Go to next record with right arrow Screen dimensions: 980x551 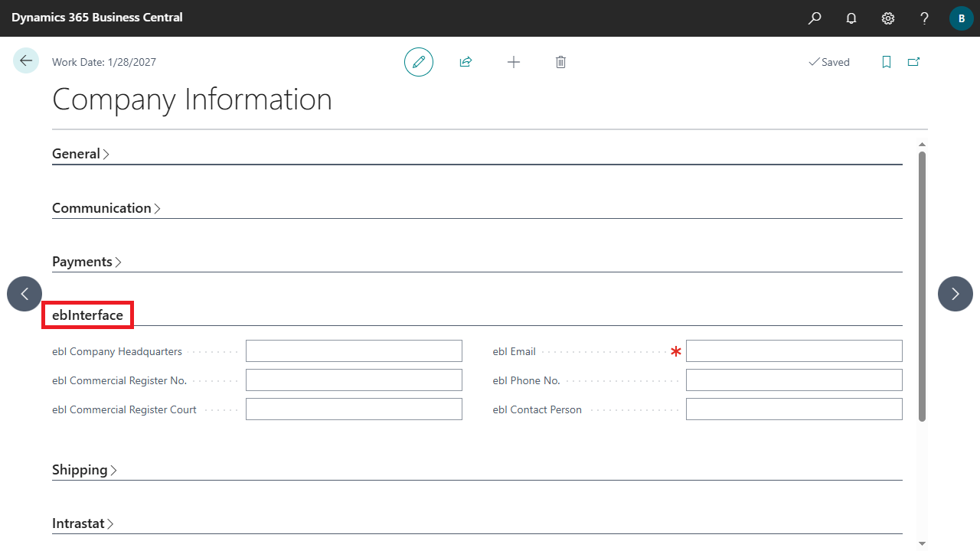point(955,294)
